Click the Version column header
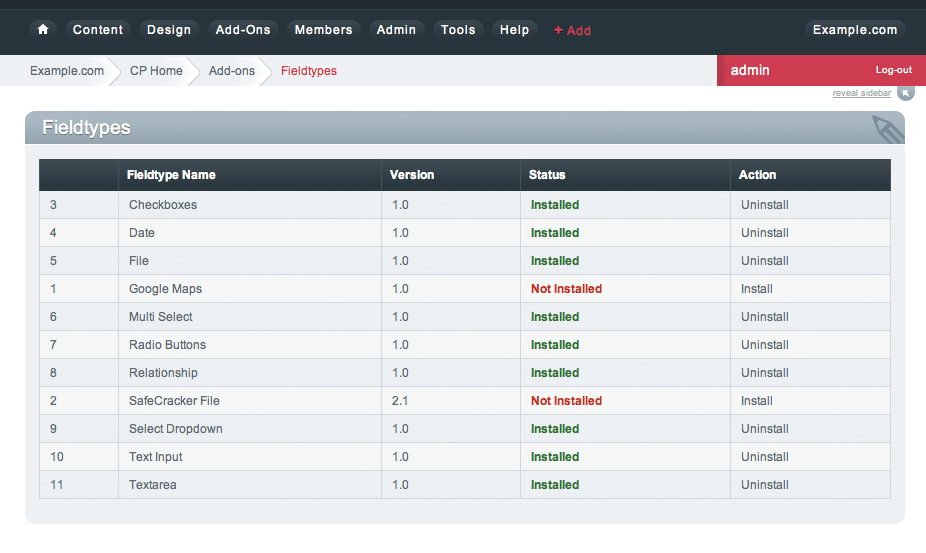This screenshot has height=553, width=926. (451, 175)
